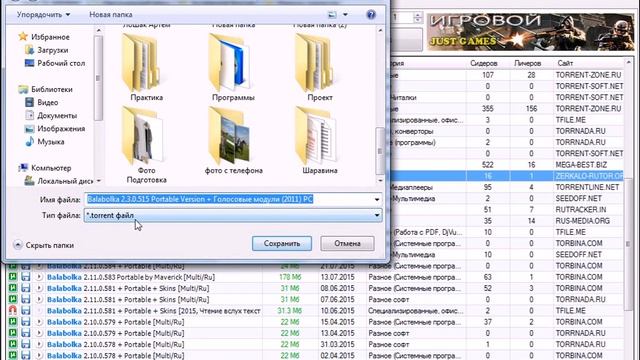Click the 178 Мб size cell

point(290,277)
